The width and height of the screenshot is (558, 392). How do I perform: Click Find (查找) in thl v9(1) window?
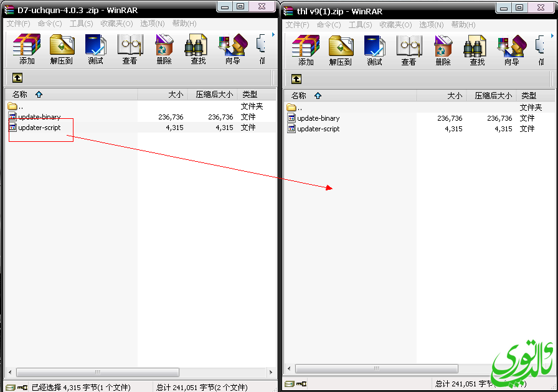coord(477,50)
